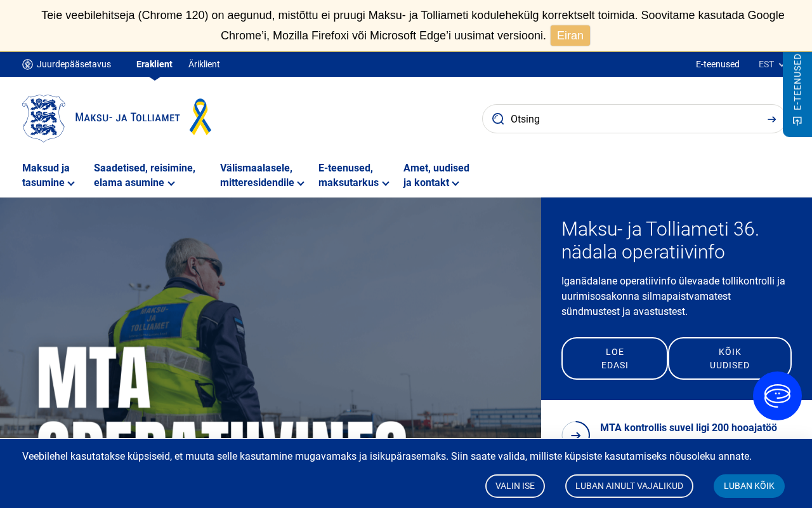Switch to the Äriklient tab
Image resolution: width=812 pixels, height=508 pixels.
coord(204,64)
